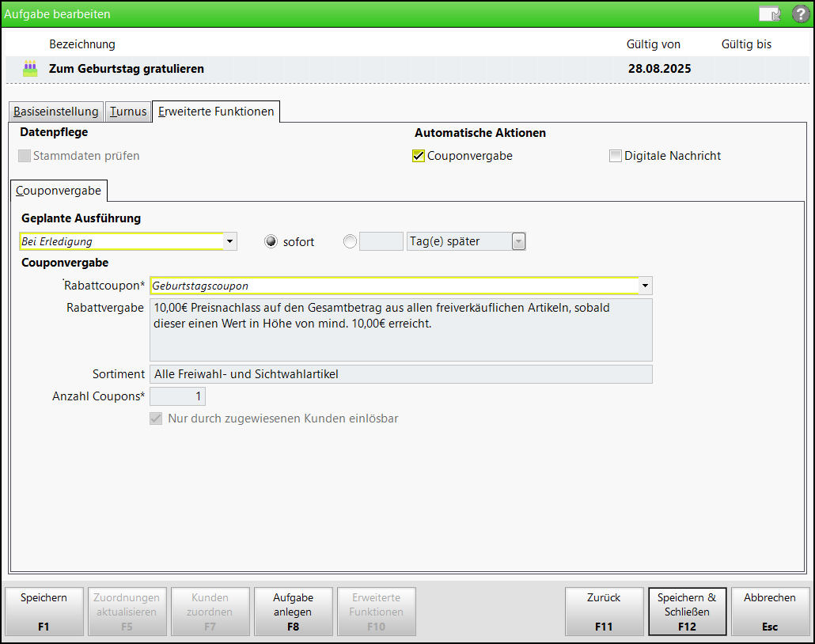
Task: Click Aufgabe anlegen F8 button
Action: (293, 612)
